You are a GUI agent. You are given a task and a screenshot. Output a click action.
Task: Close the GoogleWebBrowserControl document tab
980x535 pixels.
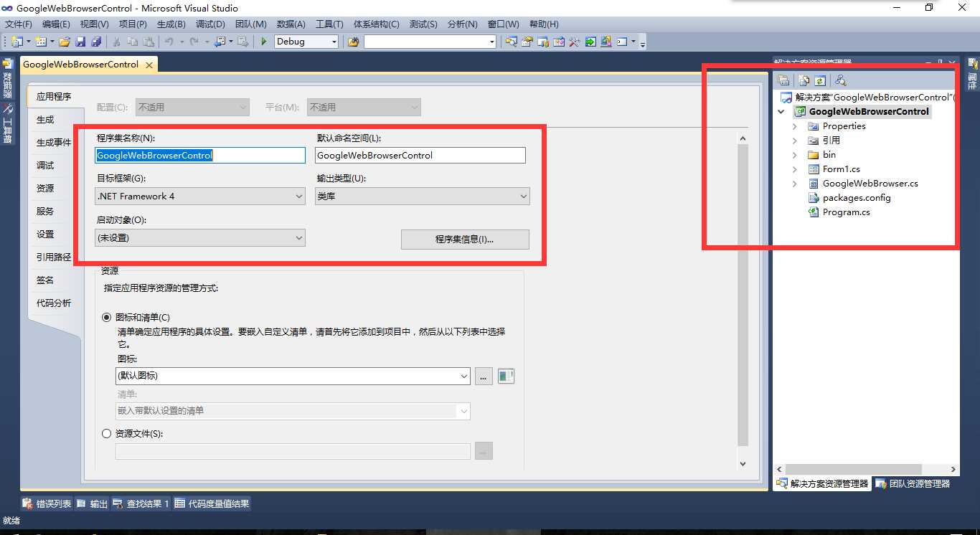point(149,65)
